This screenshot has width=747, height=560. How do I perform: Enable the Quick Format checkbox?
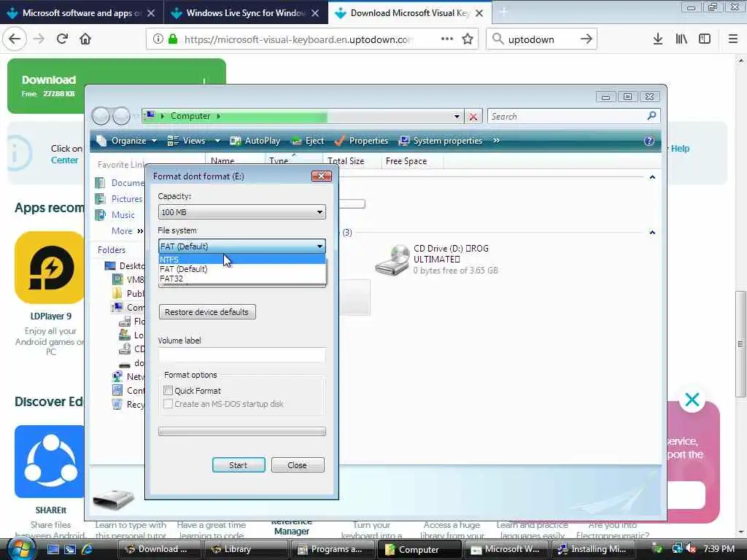tap(168, 391)
